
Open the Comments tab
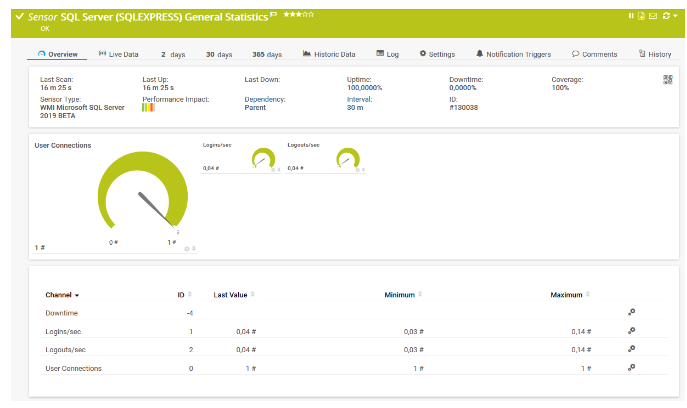[x=595, y=54]
